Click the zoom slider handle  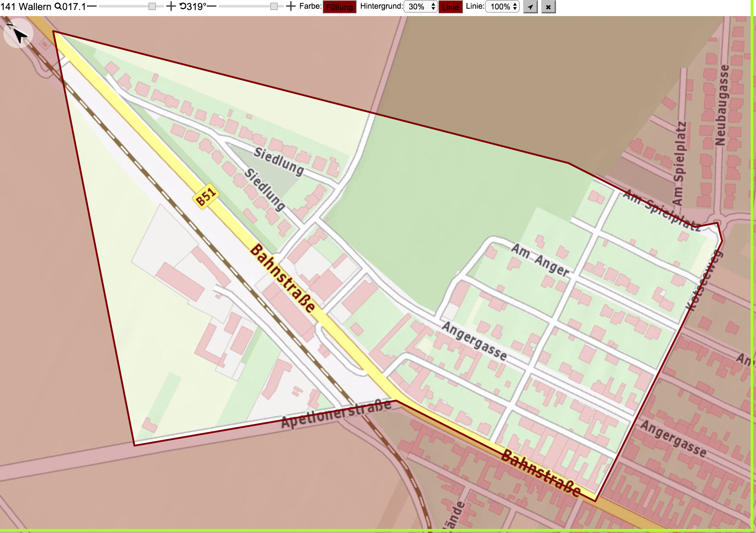coord(152,6)
